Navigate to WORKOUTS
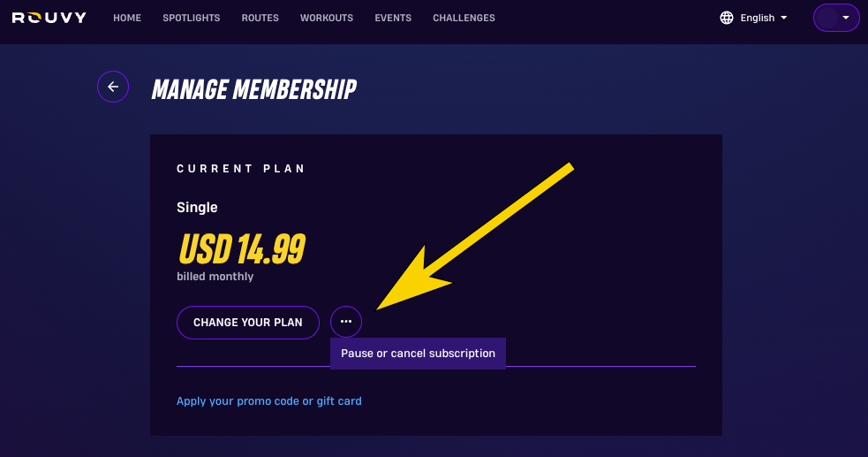This screenshot has width=868, height=457. point(327,18)
